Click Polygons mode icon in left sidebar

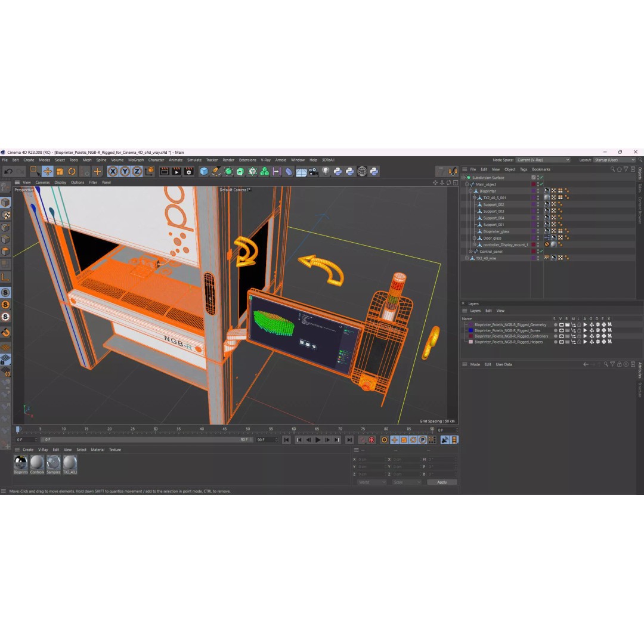click(5, 252)
